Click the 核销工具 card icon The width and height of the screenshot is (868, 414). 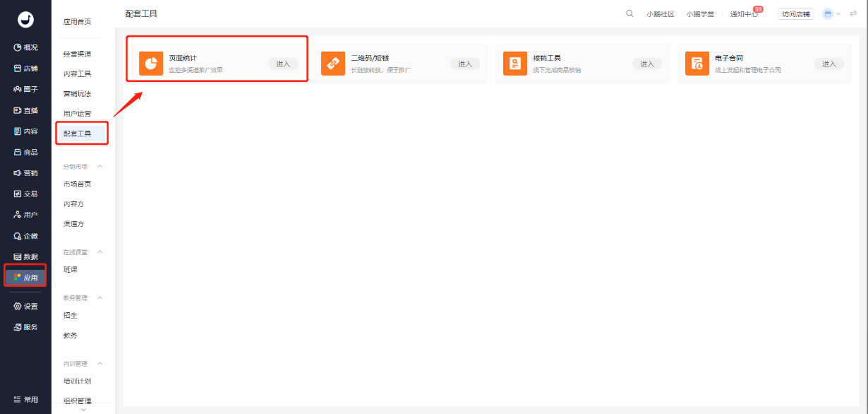(x=514, y=63)
